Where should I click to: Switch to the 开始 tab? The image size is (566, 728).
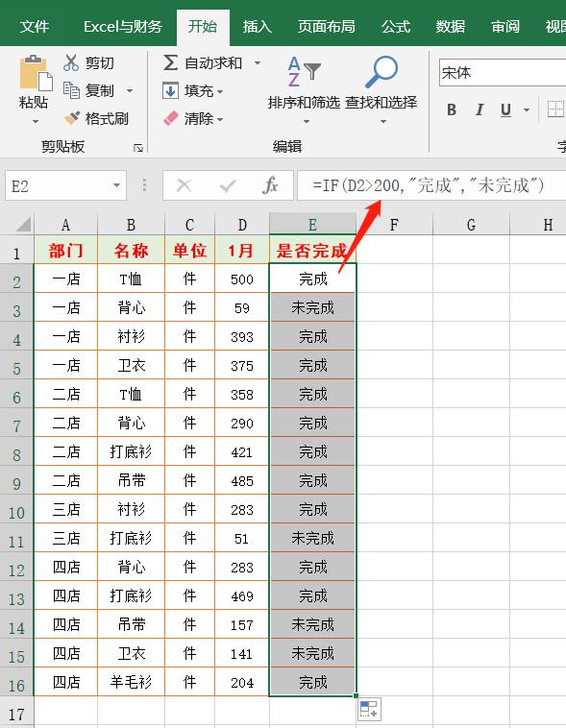pyautogui.click(x=203, y=27)
